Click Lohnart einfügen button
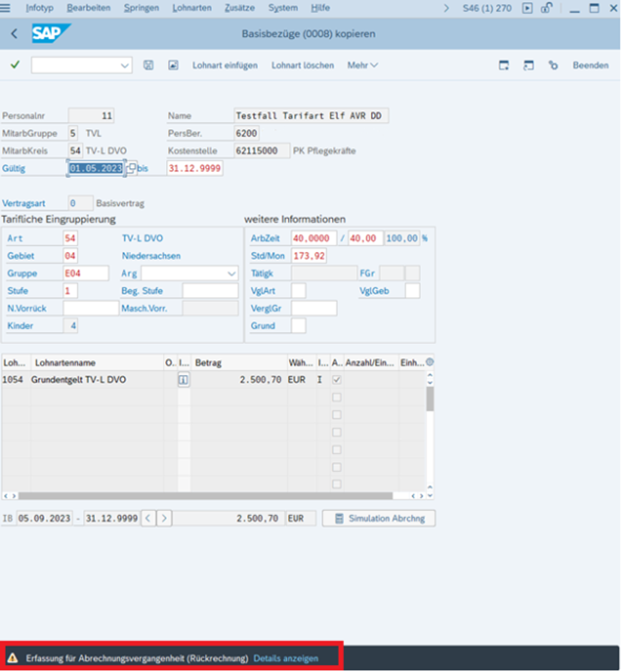Screen dimensions: 621x672 coord(225,65)
